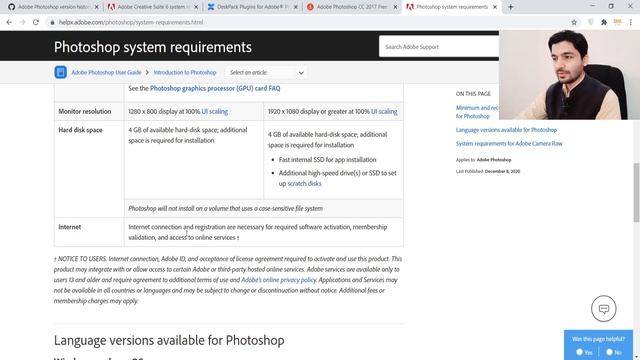Viewport: 640px width, 360px height.
Task: Open Photoshop graphics processor (GPU) card FAQ link
Action: tap(215, 88)
